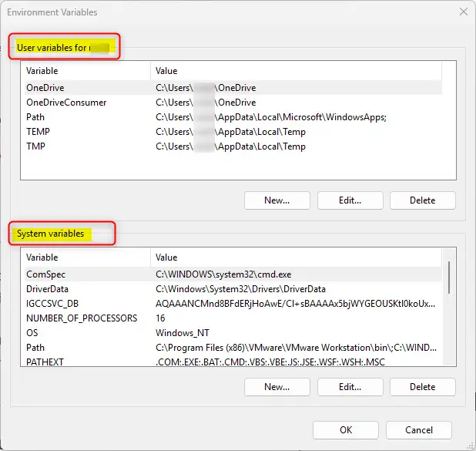Click New under System variables

click(277, 387)
